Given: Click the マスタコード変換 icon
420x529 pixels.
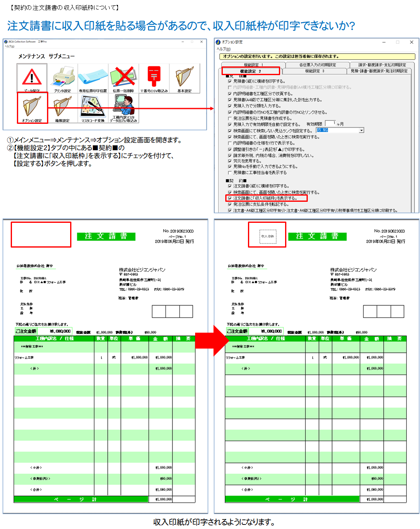Looking at the screenshot, I should tap(93, 108).
